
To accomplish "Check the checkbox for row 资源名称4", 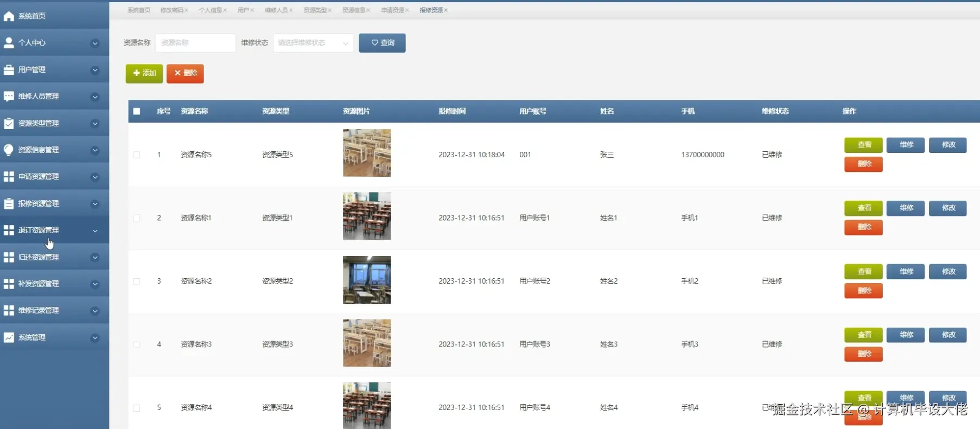I will tap(137, 408).
